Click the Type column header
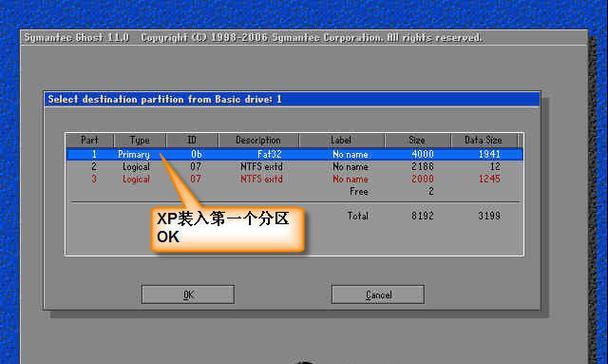The image size is (608, 364). 140,140
